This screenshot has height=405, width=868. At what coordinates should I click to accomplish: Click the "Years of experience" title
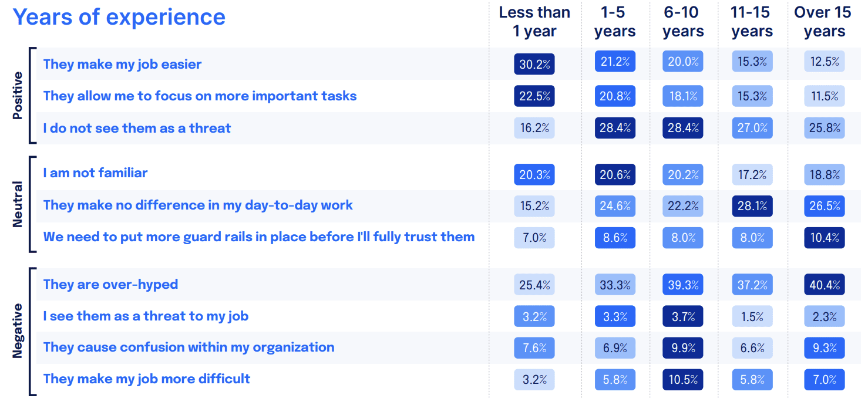click(x=119, y=17)
